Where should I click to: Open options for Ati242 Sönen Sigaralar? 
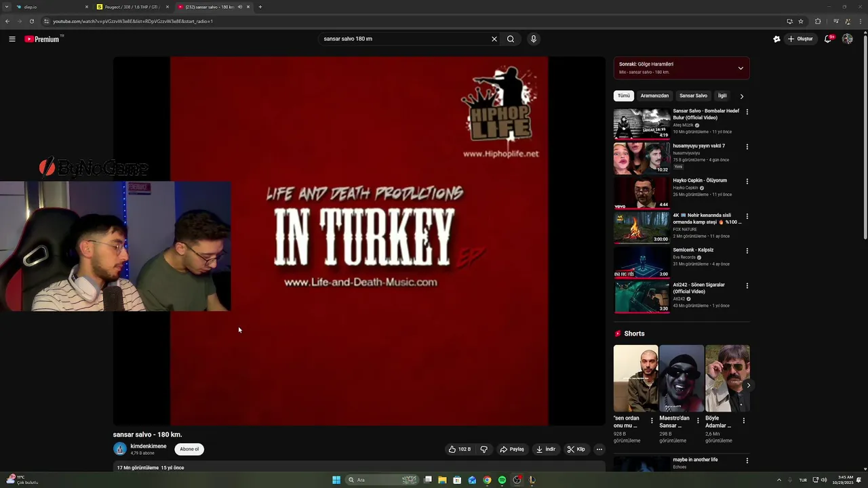(x=747, y=285)
